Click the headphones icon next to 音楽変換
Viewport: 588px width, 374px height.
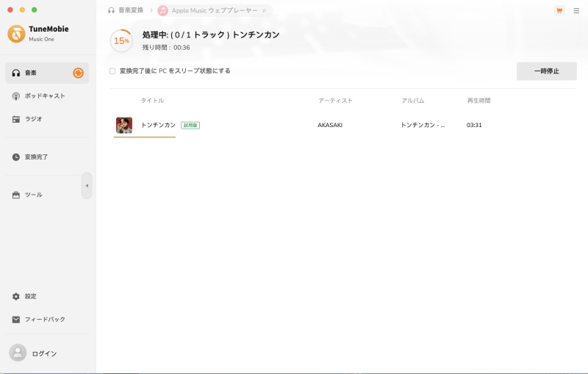coord(111,10)
